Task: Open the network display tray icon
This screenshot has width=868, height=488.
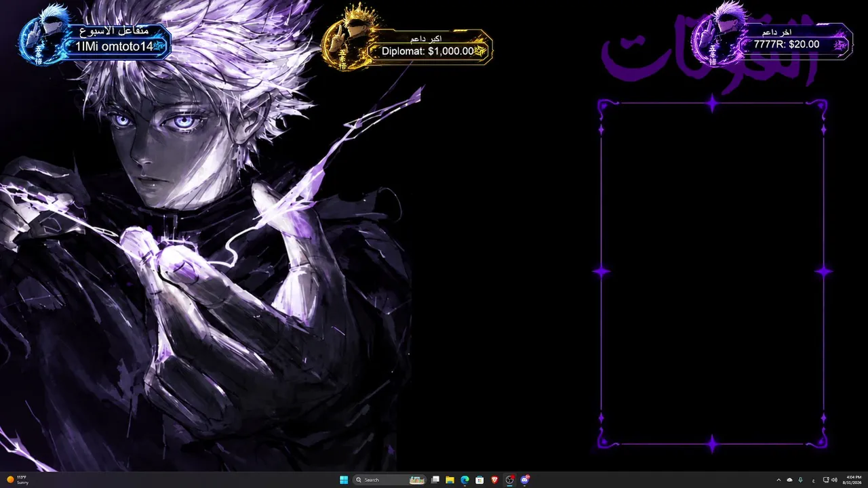Action: tap(825, 480)
